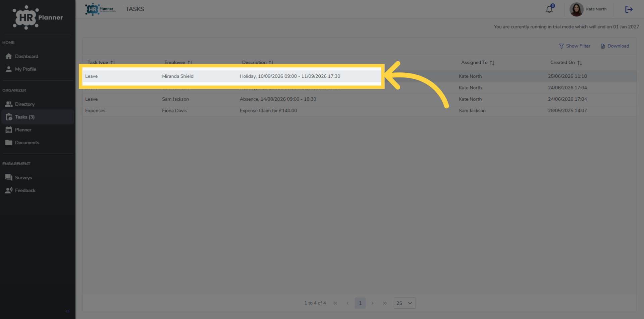The width and height of the screenshot is (644, 319).
Task: Select page 1 in pagination
Action: tap(360, 303)
